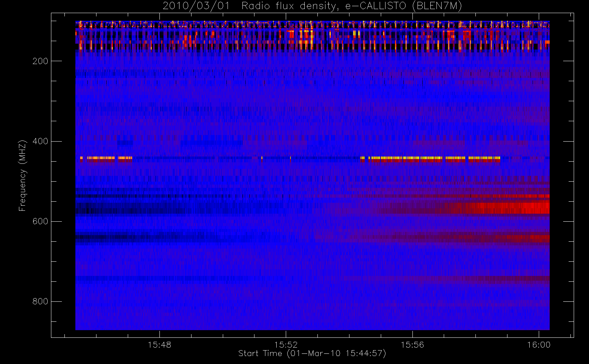Click the 16:00 time tick label

(539, 345)
